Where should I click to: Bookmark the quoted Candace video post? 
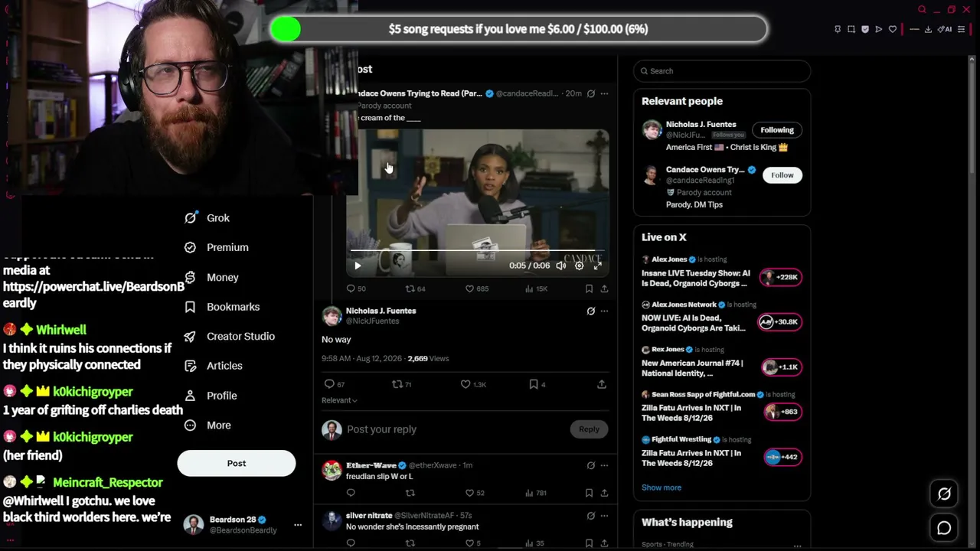[x=589, y=289]
